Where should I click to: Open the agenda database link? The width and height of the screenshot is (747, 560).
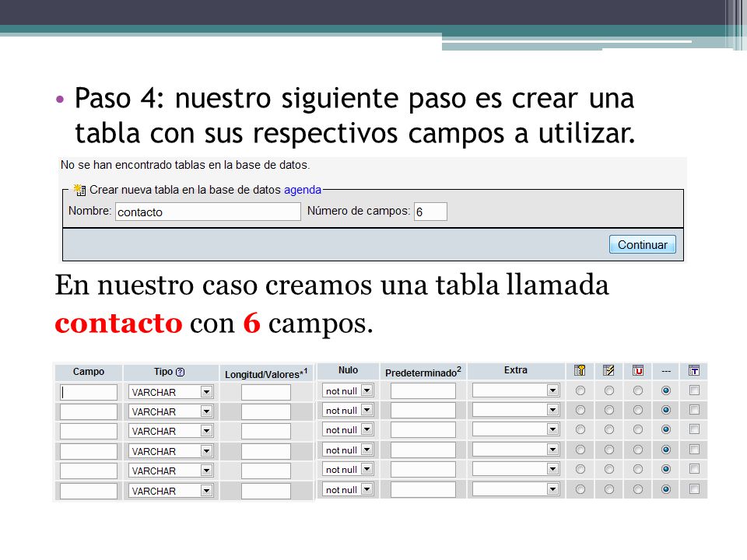pyautogui.click(x=303, y=190)
